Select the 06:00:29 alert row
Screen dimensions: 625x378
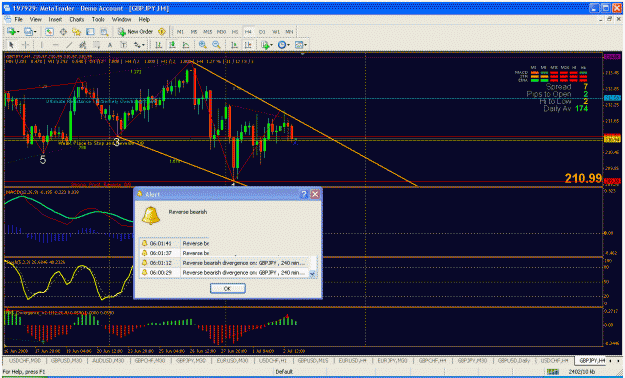[225, 273]
